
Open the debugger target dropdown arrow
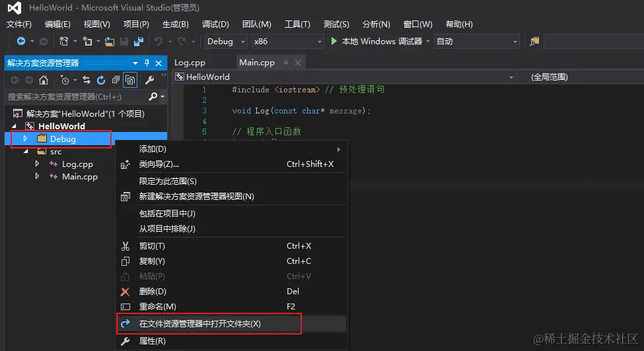pyautogui.click(x=427, y=42)
